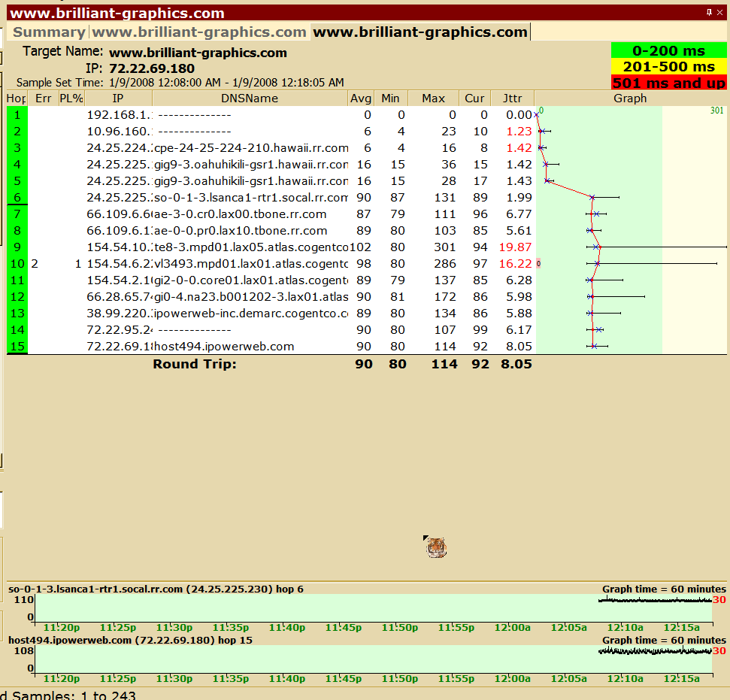Click the Max column header
Image resolution: width=730 pixels, height=700 pixels.
pyautogui.click(x=433, y=98)
